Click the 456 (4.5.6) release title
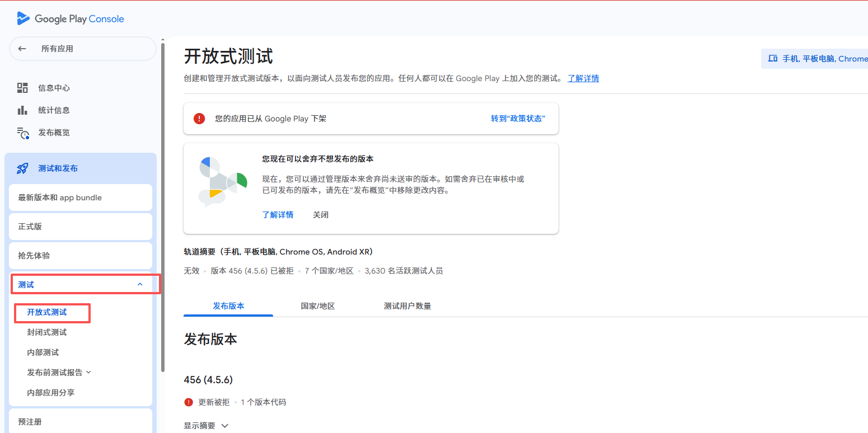868x433 pixels. pos(208,380)
